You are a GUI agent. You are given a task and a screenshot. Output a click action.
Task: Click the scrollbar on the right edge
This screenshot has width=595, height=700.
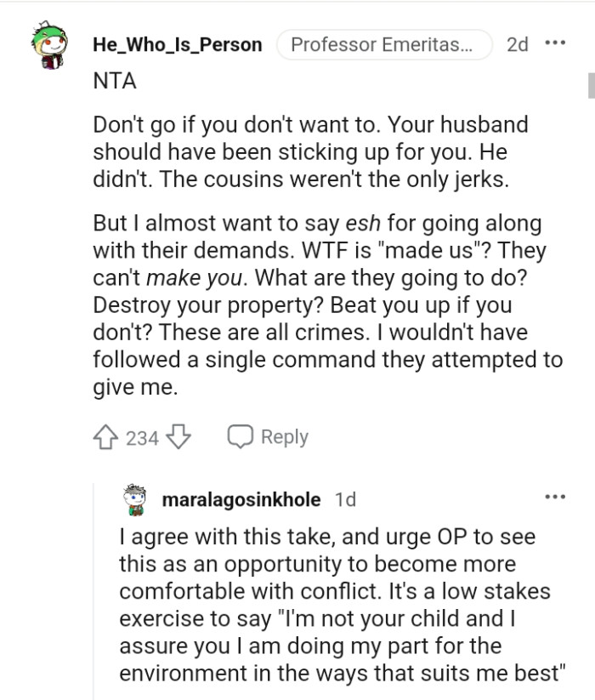pos(592,85)
